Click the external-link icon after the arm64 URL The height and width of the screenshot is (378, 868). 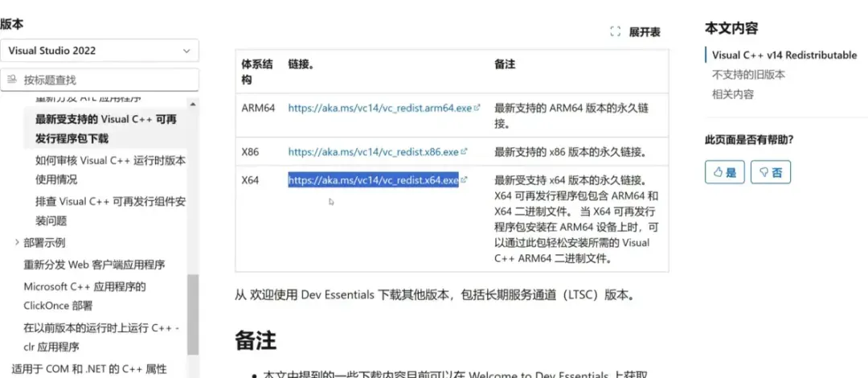click(x=477, y=108)
